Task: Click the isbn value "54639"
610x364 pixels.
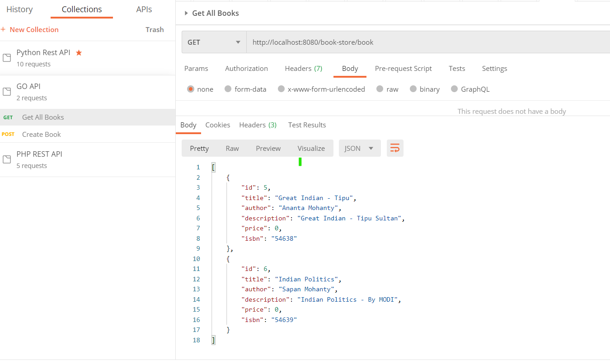Action: coord(284,320)
